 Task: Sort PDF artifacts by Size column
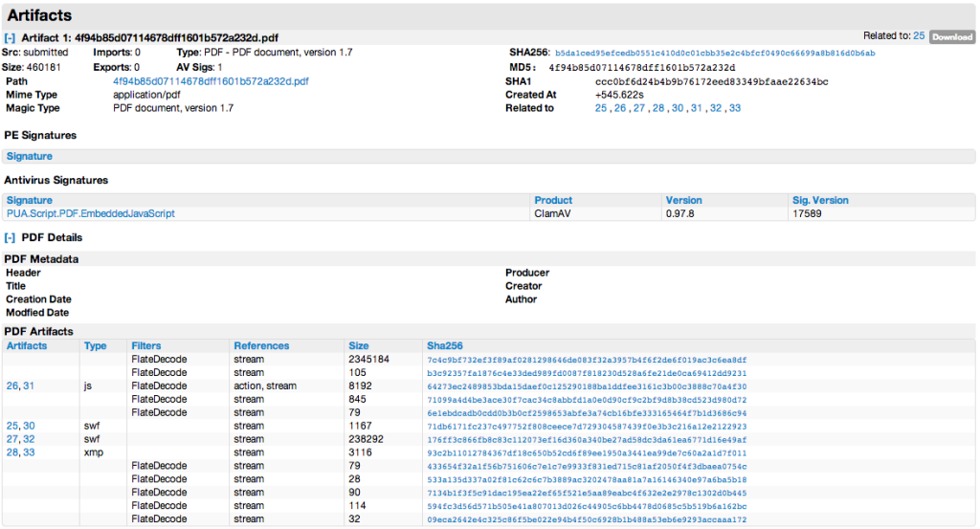[x=358, y=345]
